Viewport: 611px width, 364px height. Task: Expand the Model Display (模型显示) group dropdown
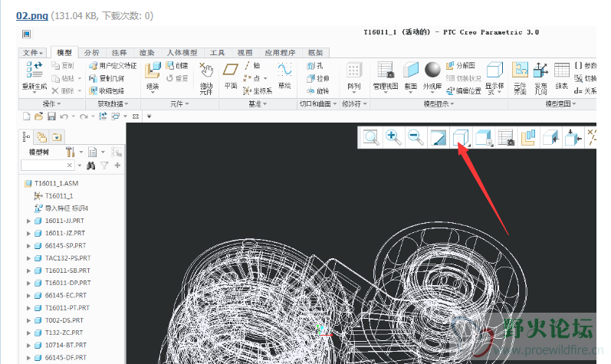pos(439,104)
